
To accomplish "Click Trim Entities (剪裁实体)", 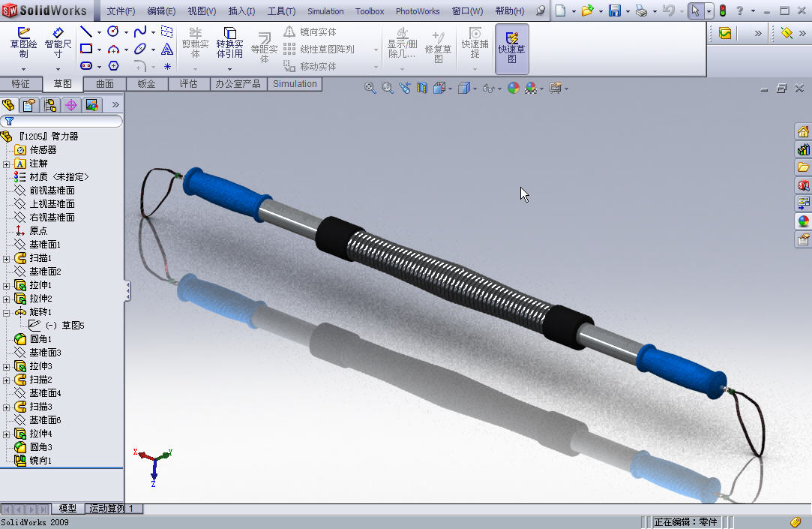I will click(195, 44).
